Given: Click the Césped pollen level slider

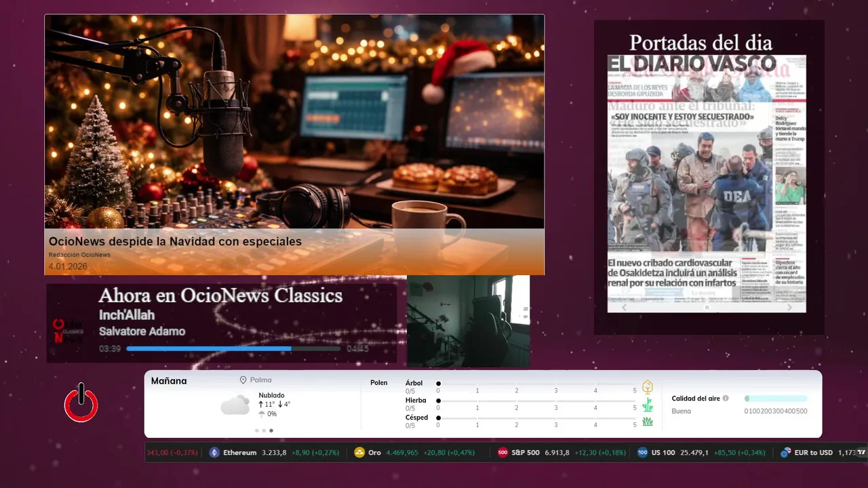Looking at the screenshot, I should [x=536, y=418].
